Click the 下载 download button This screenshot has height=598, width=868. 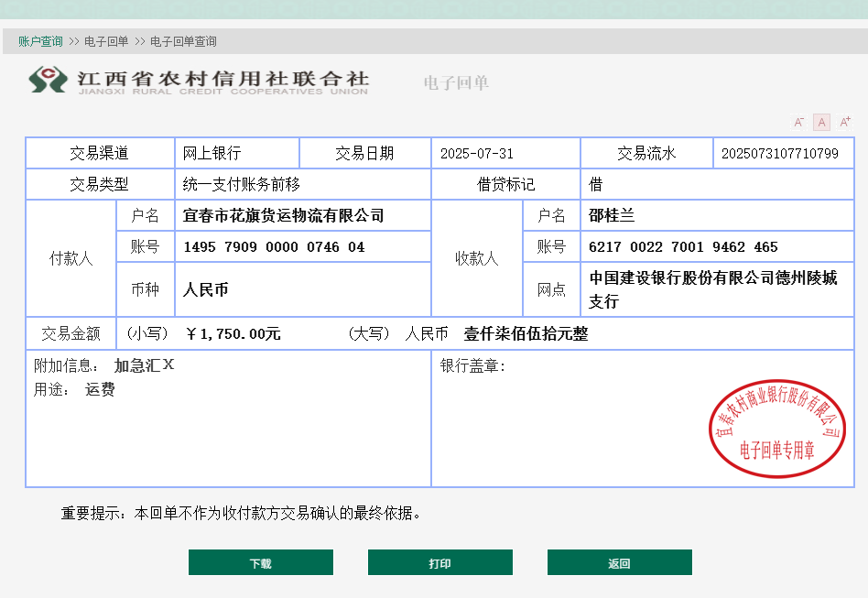click(261, 562)
